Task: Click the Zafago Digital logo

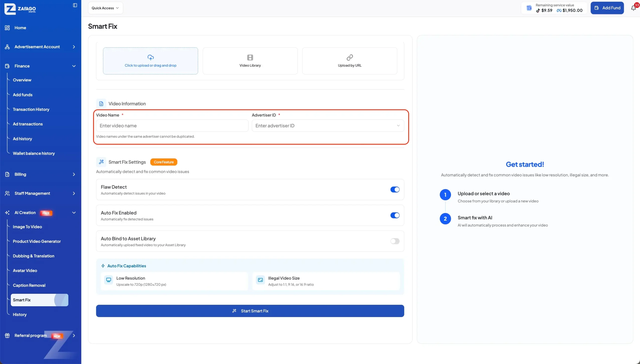Action: point(20,9)
